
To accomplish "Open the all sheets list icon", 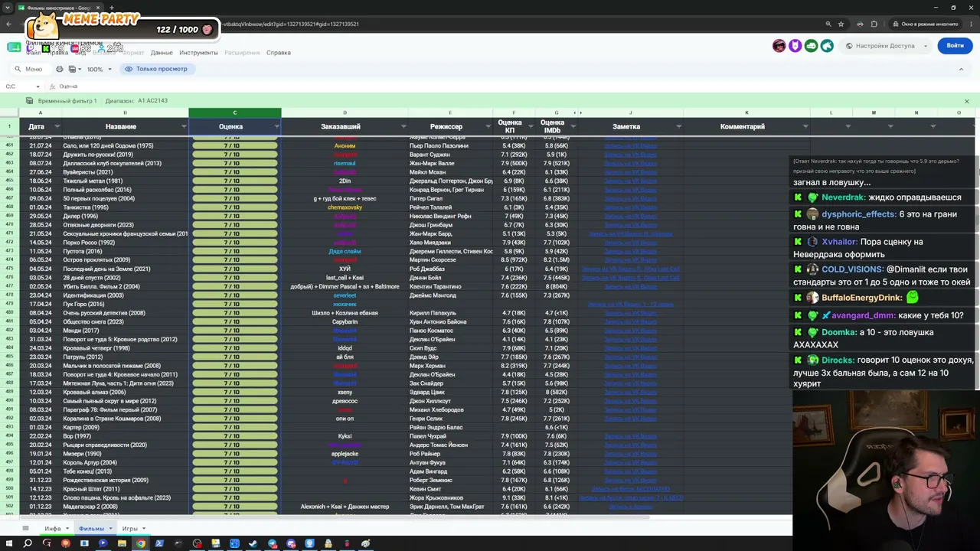I will pyautogui.click(x=25, y=528).
